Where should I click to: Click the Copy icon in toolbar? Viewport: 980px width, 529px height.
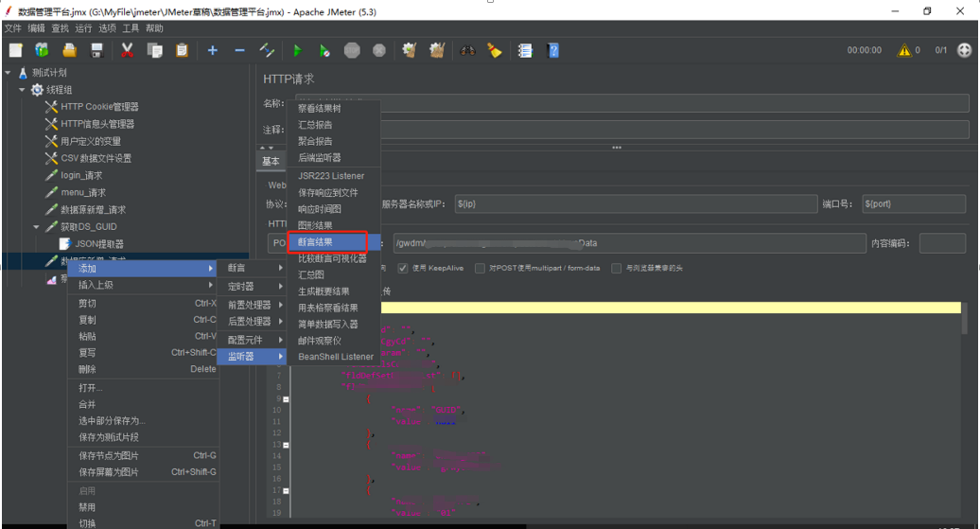(x=154, y=51)
